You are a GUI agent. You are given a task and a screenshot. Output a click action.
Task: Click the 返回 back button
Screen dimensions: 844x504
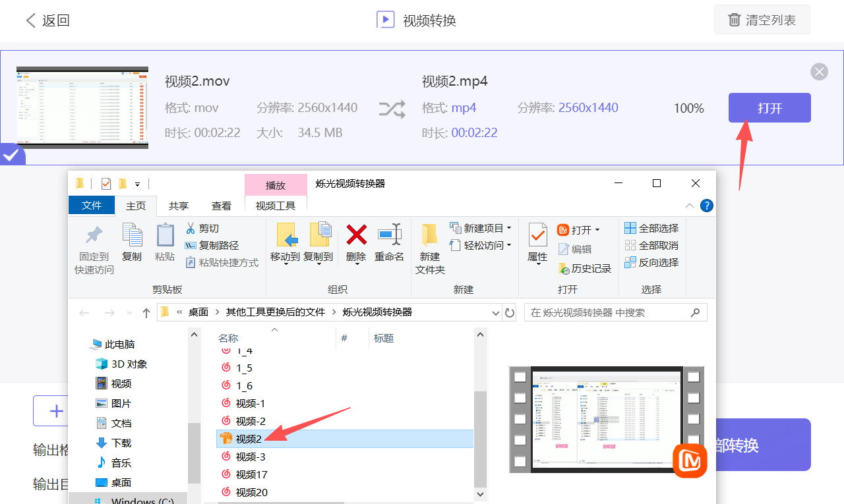(47, 20)
